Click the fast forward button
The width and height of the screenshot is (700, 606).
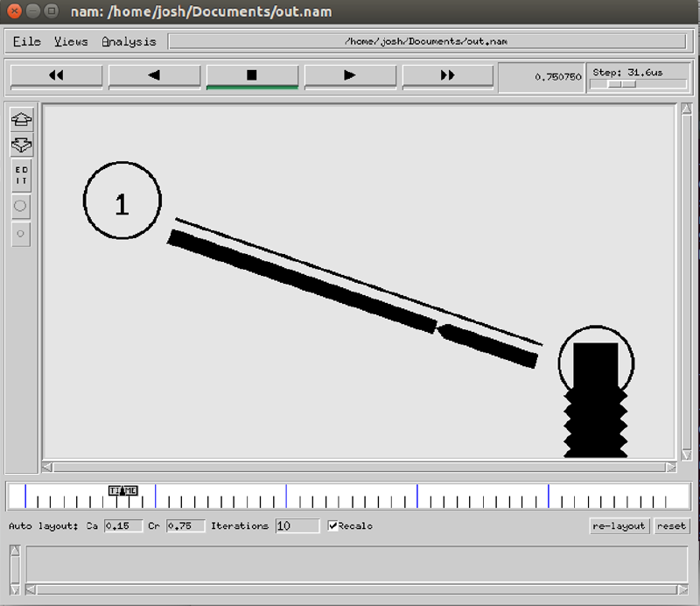pos(448,76)
